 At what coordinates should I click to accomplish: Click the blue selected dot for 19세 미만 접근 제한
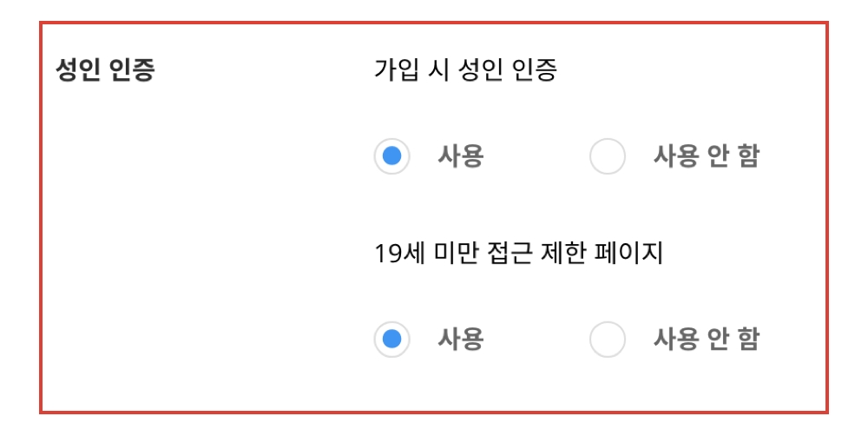tap(391, 339)
